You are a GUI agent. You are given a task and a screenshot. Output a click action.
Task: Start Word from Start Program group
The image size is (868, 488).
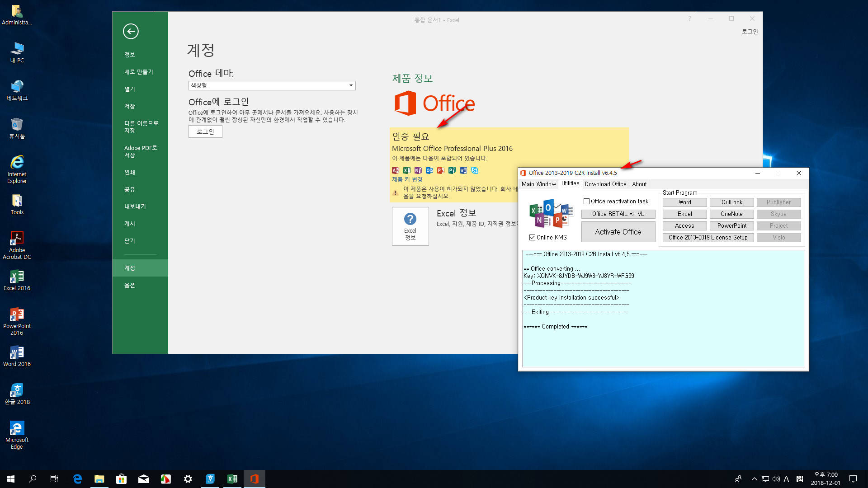[x=684, y=202]
